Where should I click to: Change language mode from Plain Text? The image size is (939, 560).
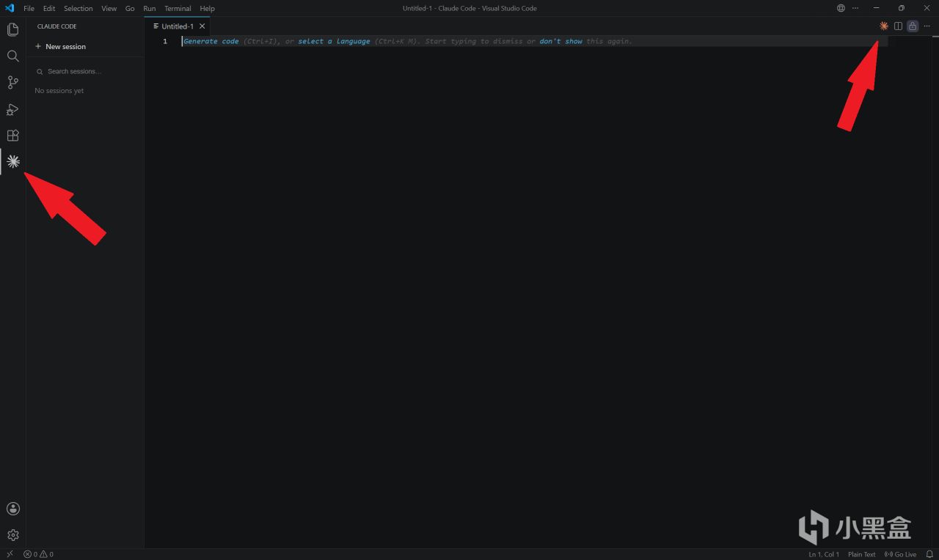[861, 554]
